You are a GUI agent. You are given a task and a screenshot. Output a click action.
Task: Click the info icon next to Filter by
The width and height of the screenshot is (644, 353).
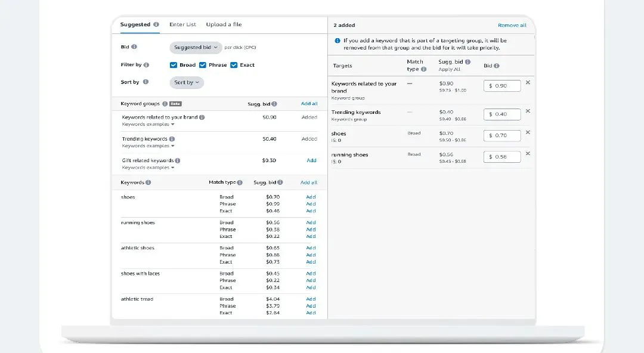(x=147, y=65)
